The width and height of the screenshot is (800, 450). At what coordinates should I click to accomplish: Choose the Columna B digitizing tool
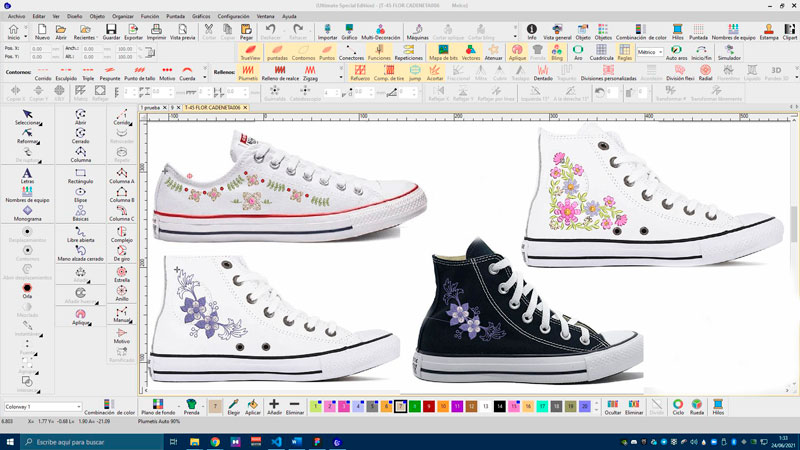point(121,195)
